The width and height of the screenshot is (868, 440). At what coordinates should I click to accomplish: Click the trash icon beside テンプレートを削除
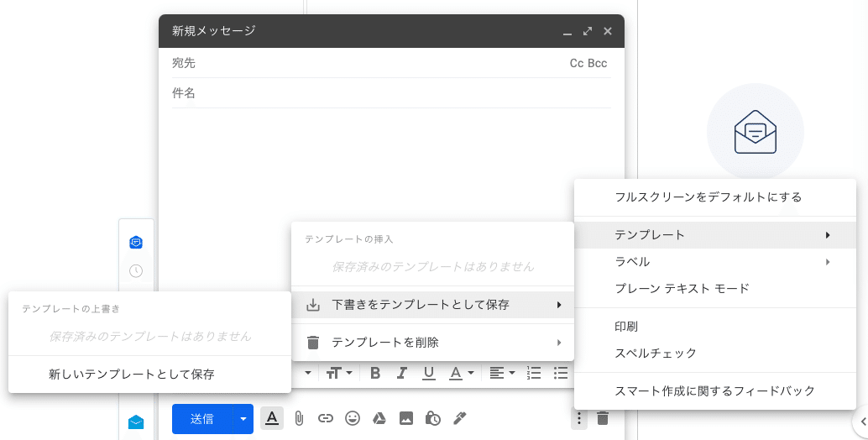[313, 343]
